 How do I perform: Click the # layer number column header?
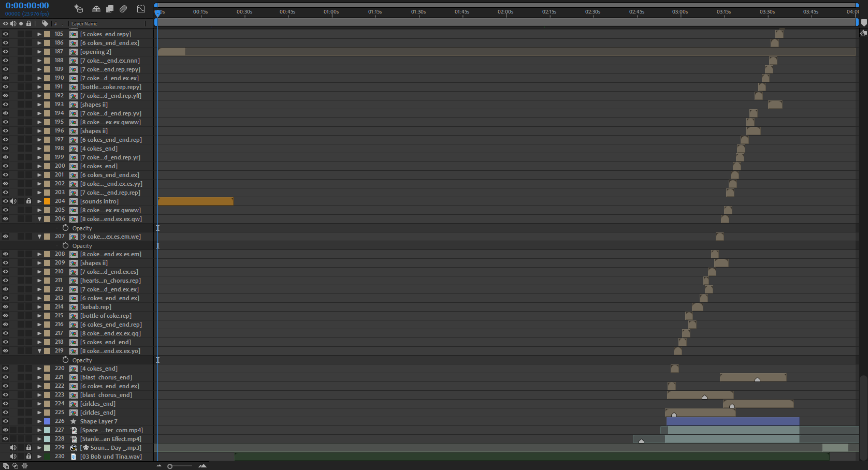click(56, 24)
